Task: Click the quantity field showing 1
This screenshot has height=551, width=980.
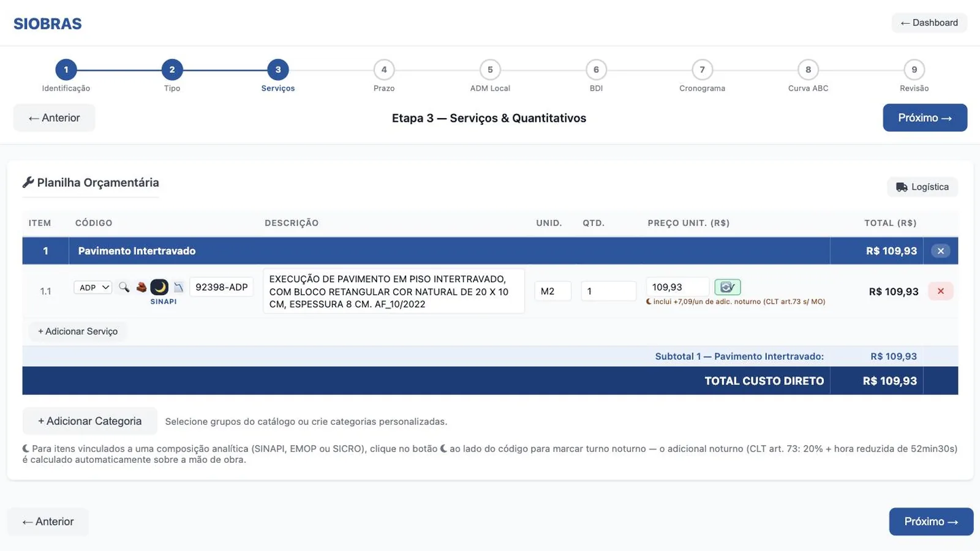Action: 609,291
